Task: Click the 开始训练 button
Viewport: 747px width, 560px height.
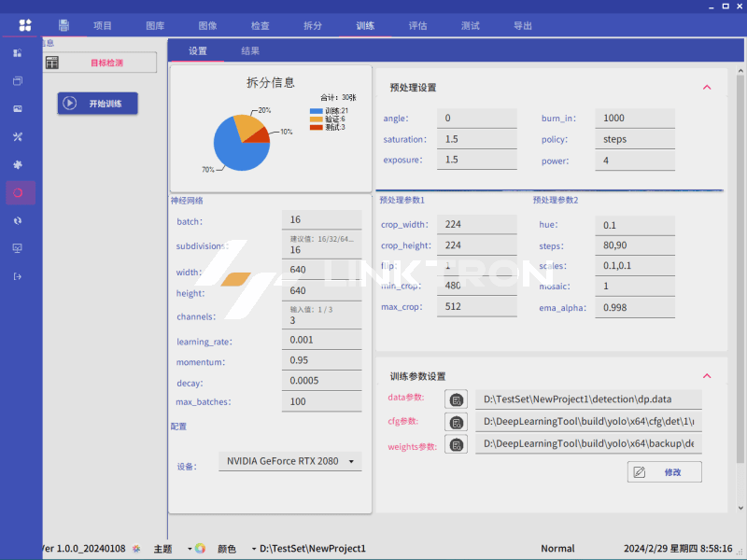Action: click(x=98, y=104)
